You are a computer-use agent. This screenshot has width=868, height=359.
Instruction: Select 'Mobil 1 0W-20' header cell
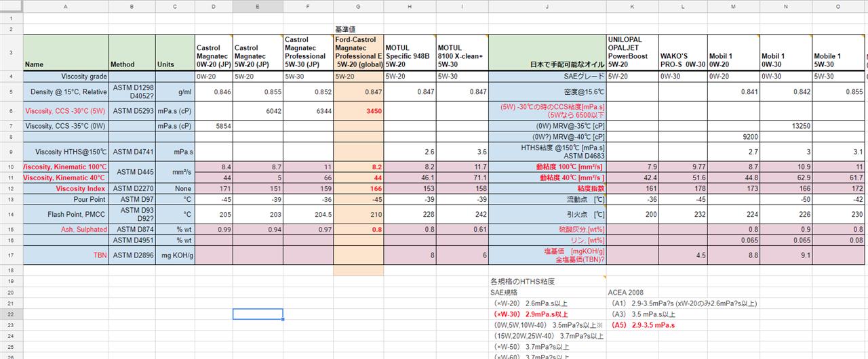click(733, 52)
